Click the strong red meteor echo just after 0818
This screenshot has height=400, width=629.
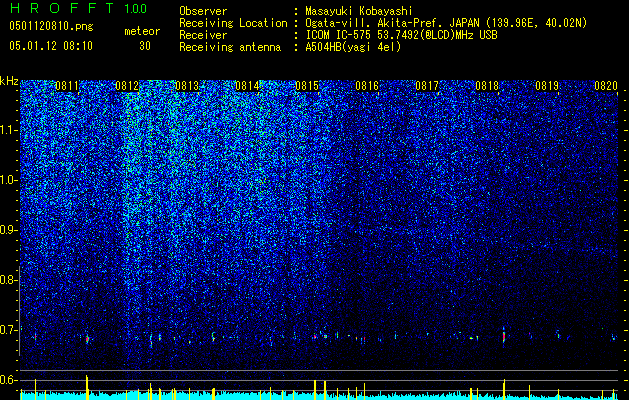pyautogui.click(x=504, y=335)
